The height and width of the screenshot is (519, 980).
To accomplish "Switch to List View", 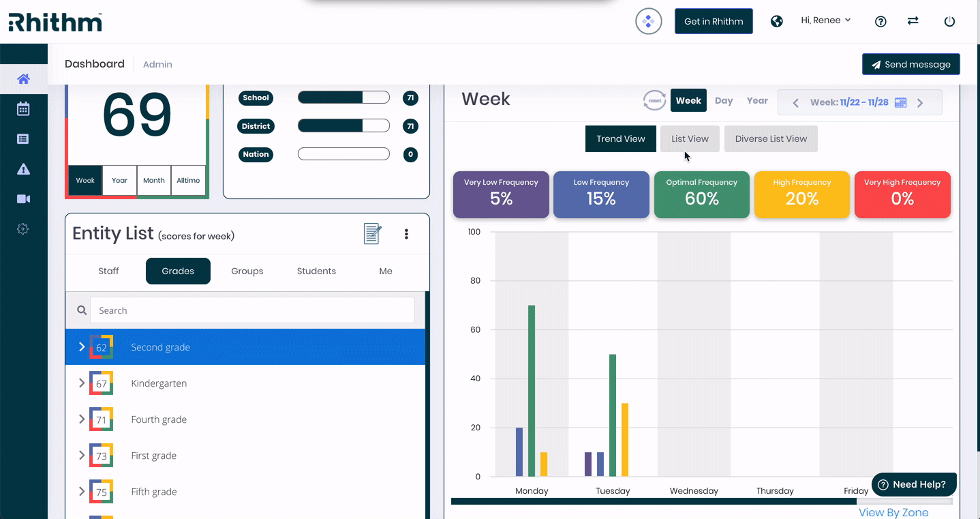I will click(x=690, y=138).
